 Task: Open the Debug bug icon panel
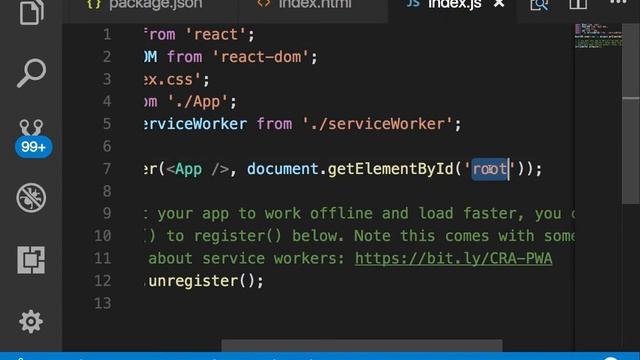(31, 198)
